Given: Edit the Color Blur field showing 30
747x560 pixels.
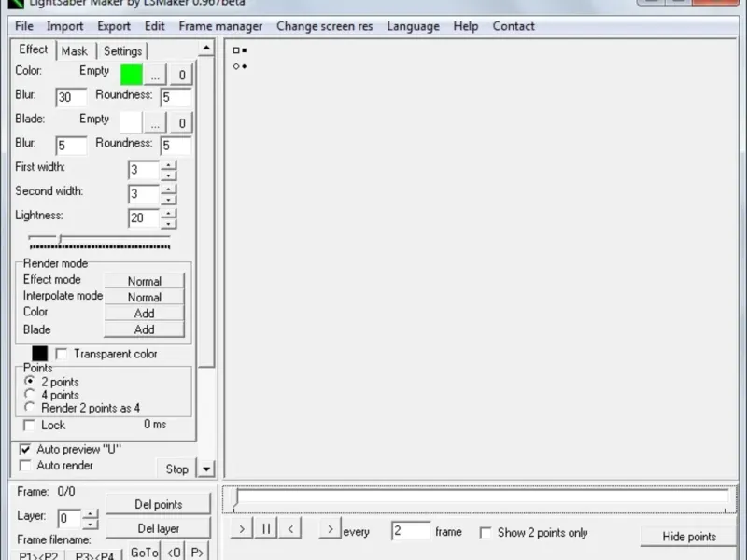Looking at the screenshot, I should tap(71, 97).
